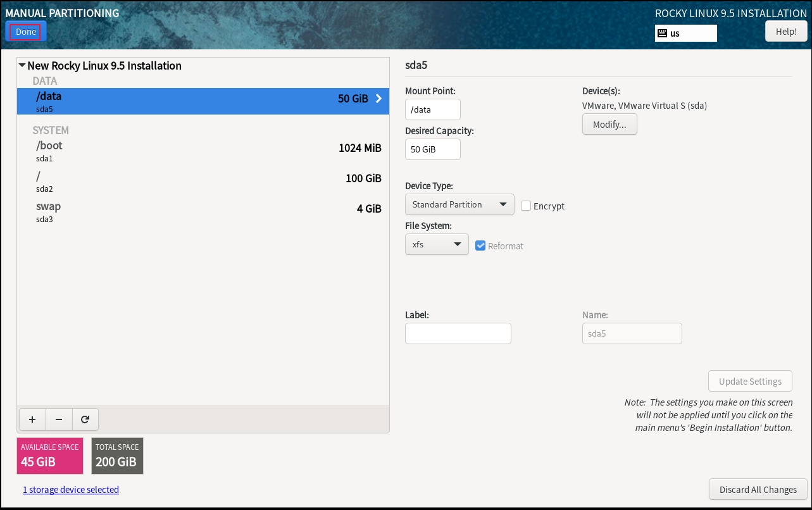Viewport: 812px width, 510px height.
Task: Click the Total Space 200 GiB box
Action: 117,456
